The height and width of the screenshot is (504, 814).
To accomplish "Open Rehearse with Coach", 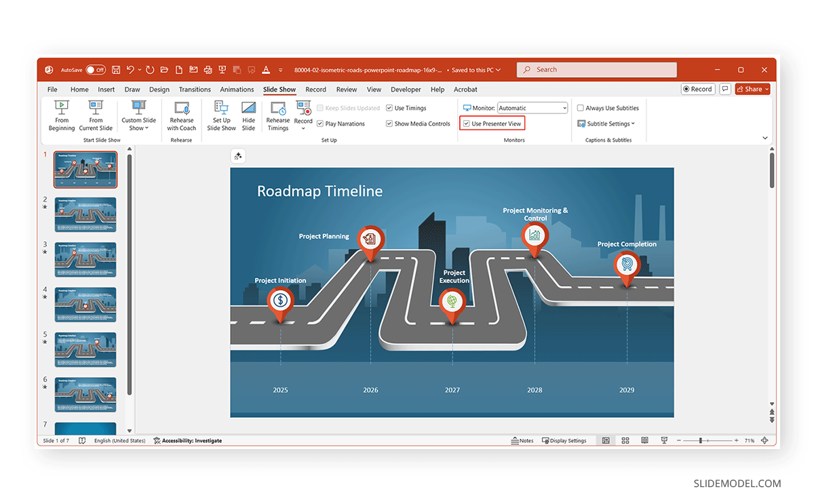I will (181, 115).
